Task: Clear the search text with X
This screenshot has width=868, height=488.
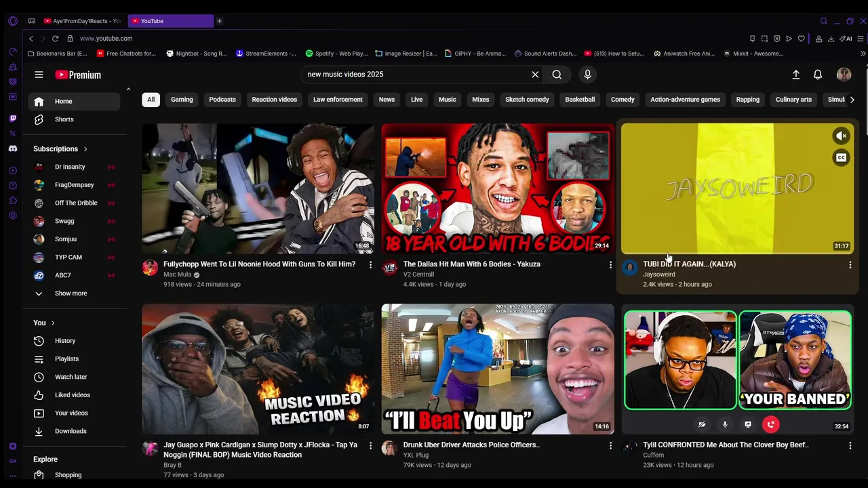Action: click(535, 75)
